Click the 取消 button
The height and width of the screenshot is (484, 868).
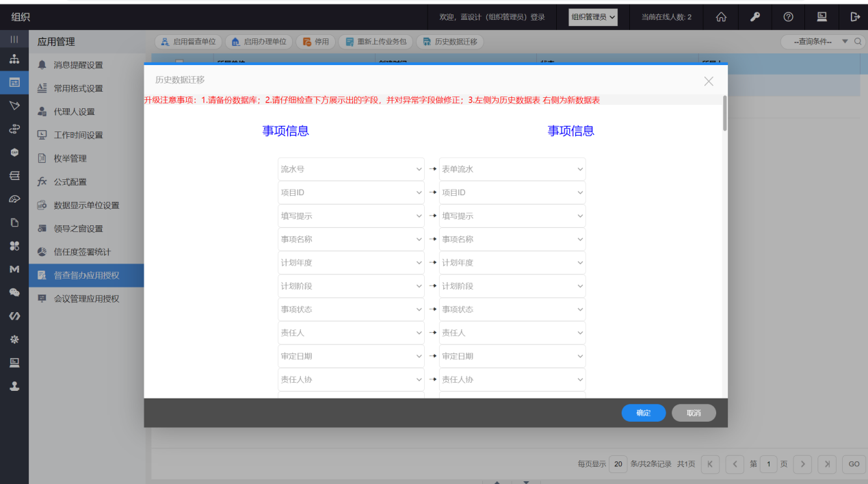(x=694, y=413)
